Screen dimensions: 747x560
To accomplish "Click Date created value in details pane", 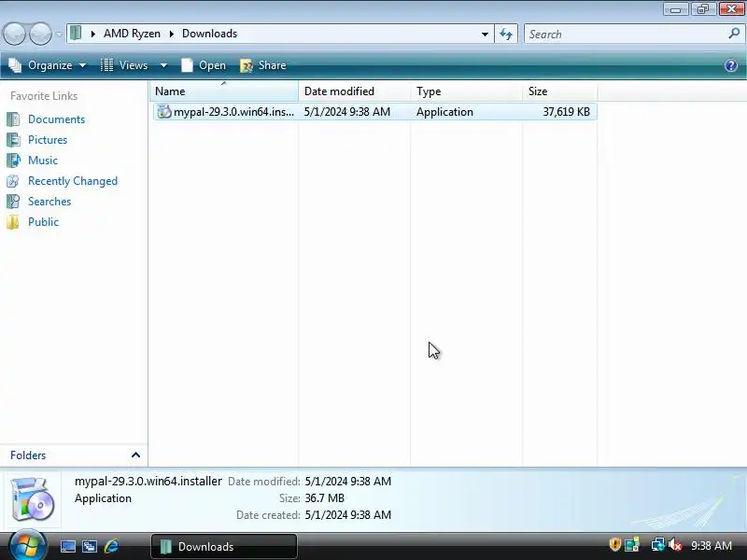I will tap(348, 515).
